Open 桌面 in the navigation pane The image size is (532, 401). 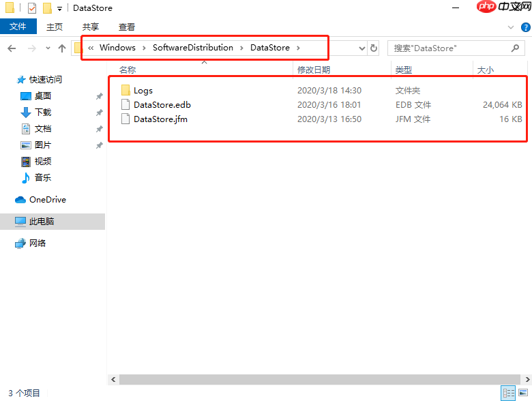pyautogui.click(x=43, y=96)
